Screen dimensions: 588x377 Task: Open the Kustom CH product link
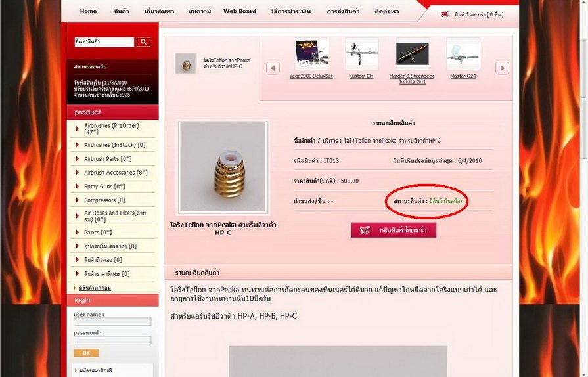(361, 76)
